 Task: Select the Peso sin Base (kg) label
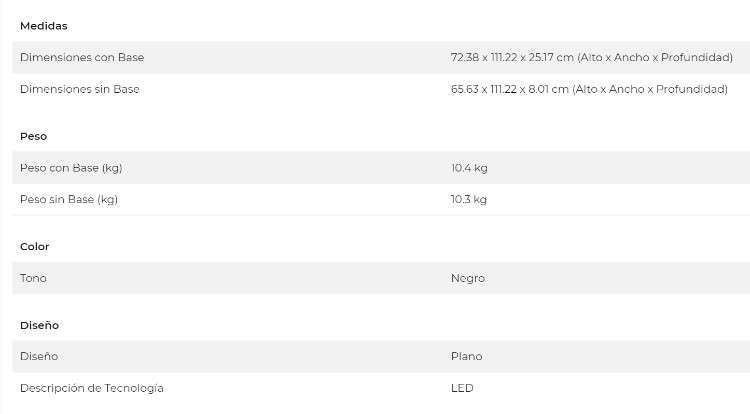click(69, 199)
